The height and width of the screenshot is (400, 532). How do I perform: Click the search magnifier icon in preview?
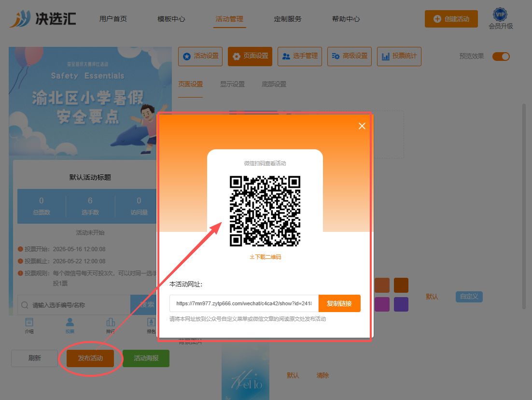coord(25,305)
